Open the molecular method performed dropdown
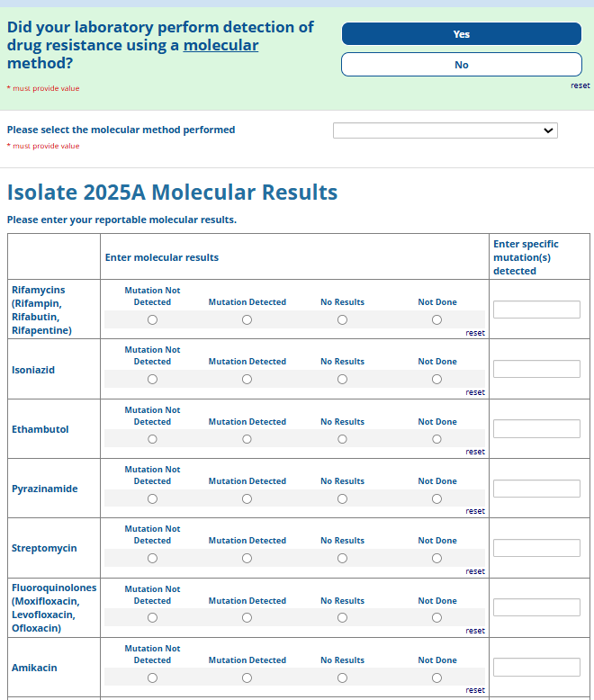 [x=445, y=130]
